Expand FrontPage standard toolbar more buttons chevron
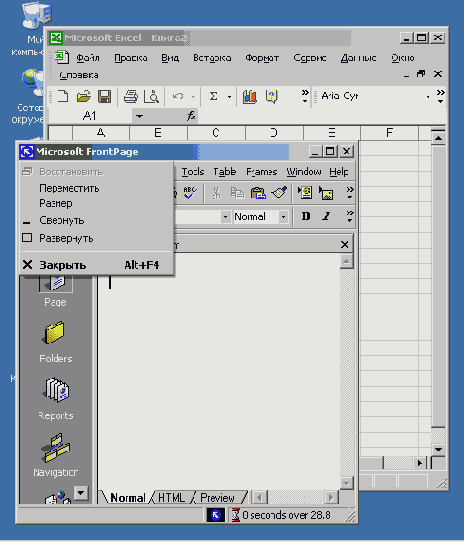 coord(350,193)
